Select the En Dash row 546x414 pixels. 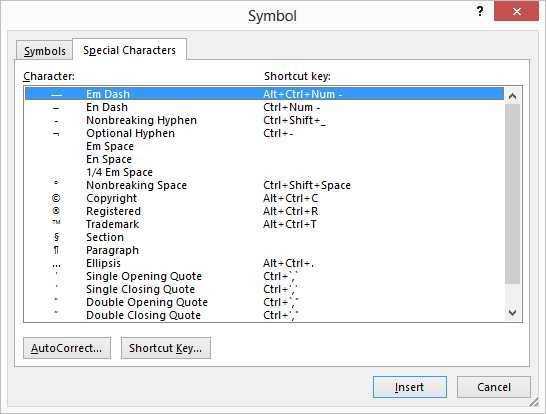[264, 107]
